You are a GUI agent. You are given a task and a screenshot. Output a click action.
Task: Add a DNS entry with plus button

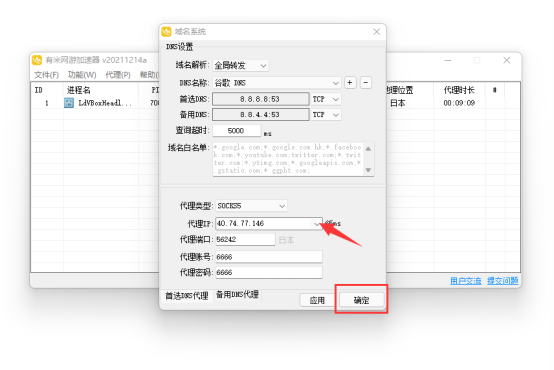click(x=350, y=83)
